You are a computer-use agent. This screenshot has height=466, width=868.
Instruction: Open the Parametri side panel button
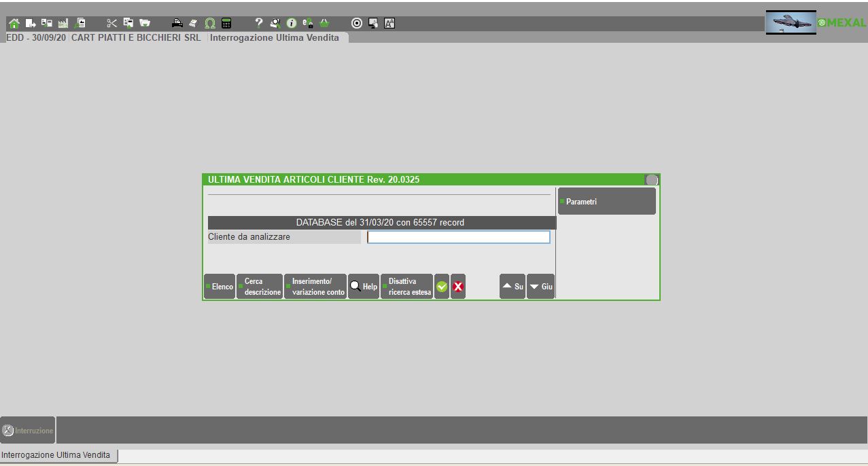tap(606, 202)
